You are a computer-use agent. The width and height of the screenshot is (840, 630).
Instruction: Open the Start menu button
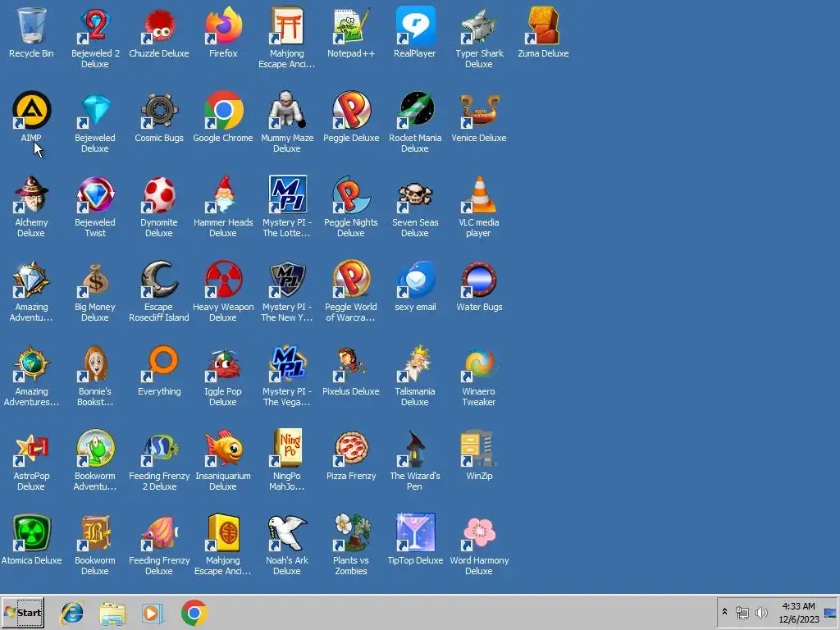[23, 612]
